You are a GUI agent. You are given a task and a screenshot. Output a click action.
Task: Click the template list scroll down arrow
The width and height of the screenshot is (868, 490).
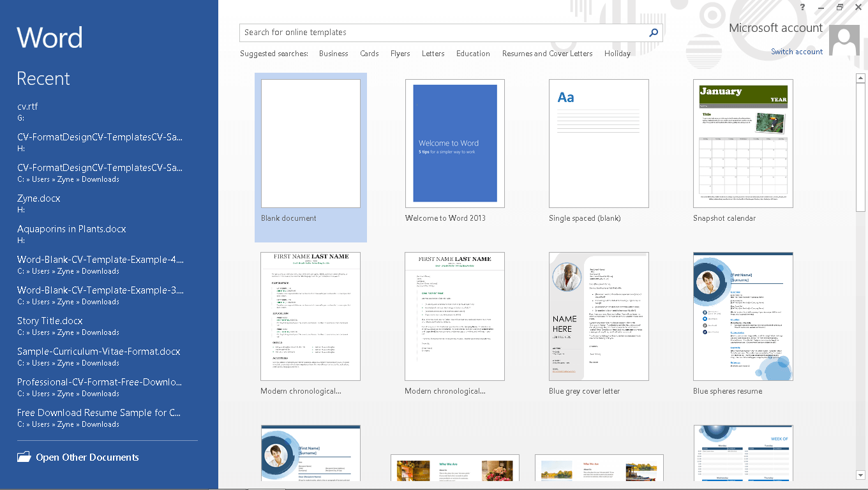click(860, 475)
